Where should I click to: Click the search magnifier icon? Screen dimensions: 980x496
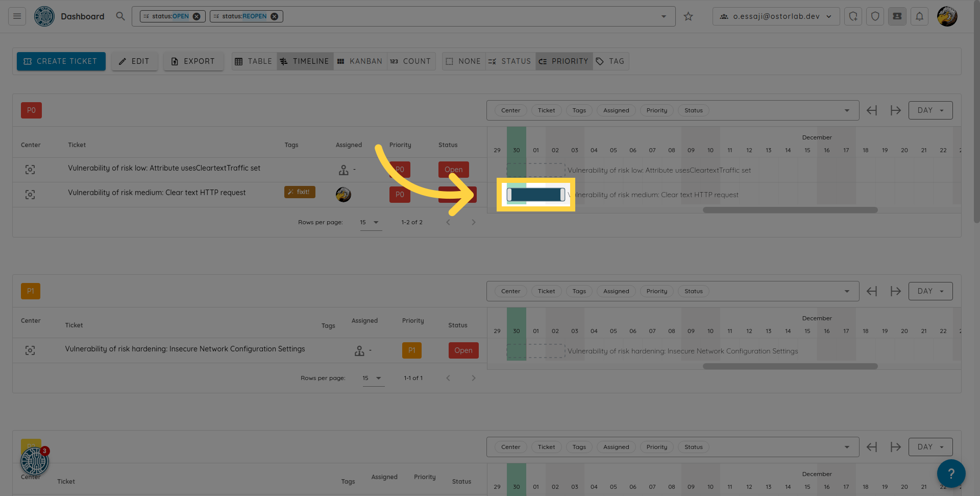tap(120, 16)
